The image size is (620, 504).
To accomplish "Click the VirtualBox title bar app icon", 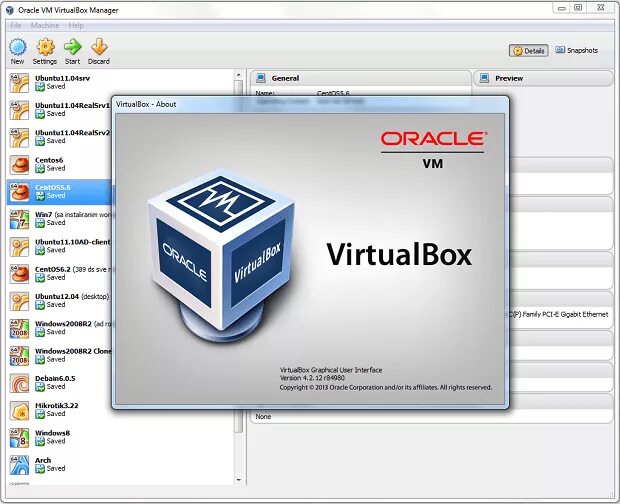I will (10, 10).
